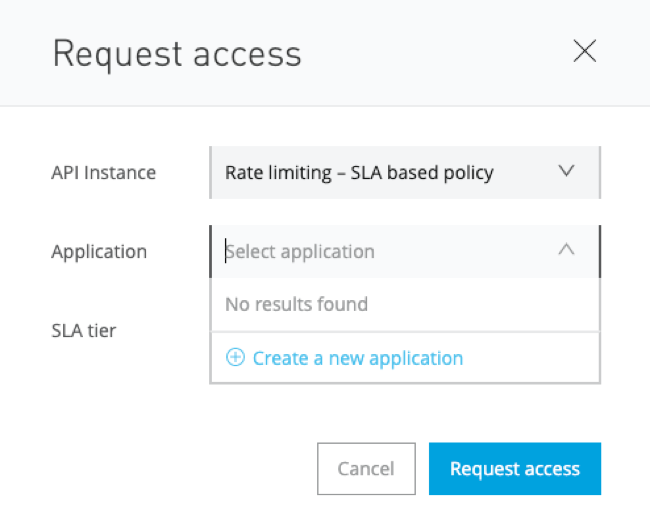
Task: Click the 'SLA tier' field label
Action: coord(84,329)
